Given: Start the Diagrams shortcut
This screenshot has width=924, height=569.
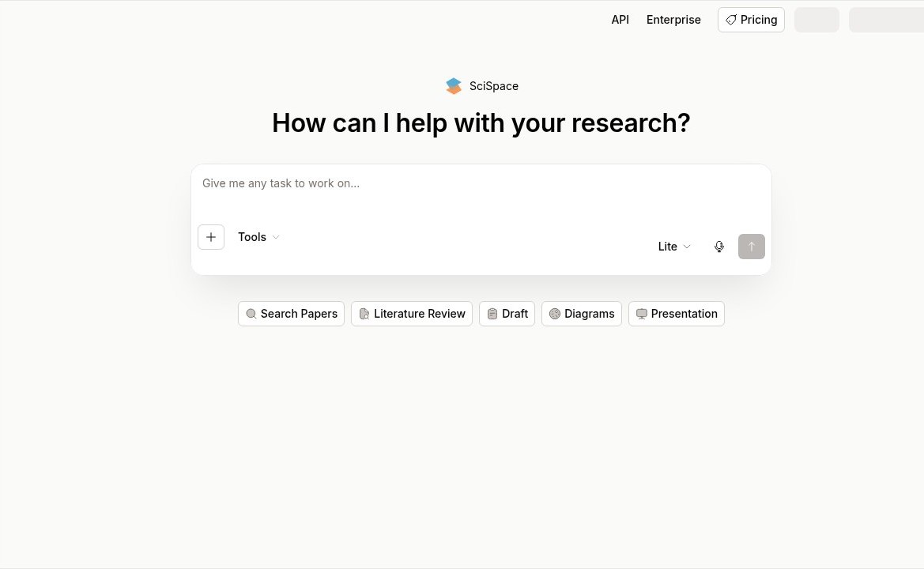Looking at the screenshot, I should click(582, 314).
